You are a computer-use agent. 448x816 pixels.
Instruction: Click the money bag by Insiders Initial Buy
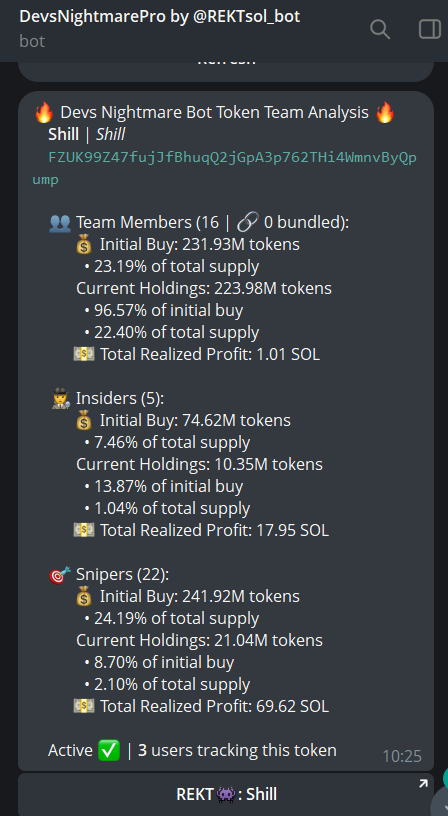84,420
